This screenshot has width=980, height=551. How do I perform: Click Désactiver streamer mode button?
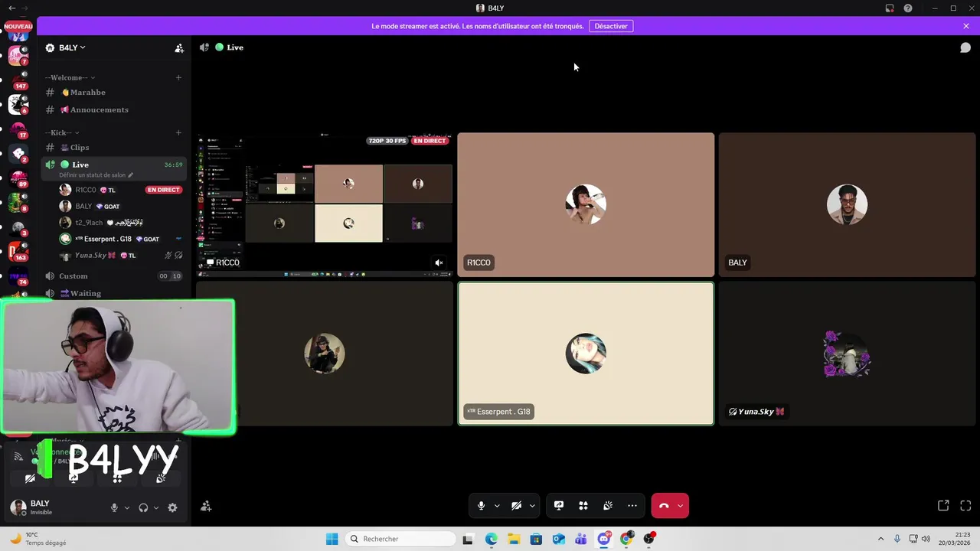(611, 26)
